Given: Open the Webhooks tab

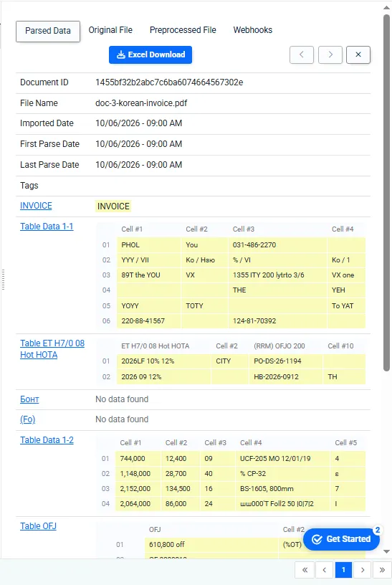Looking at the screenshot, I should 252,30.
